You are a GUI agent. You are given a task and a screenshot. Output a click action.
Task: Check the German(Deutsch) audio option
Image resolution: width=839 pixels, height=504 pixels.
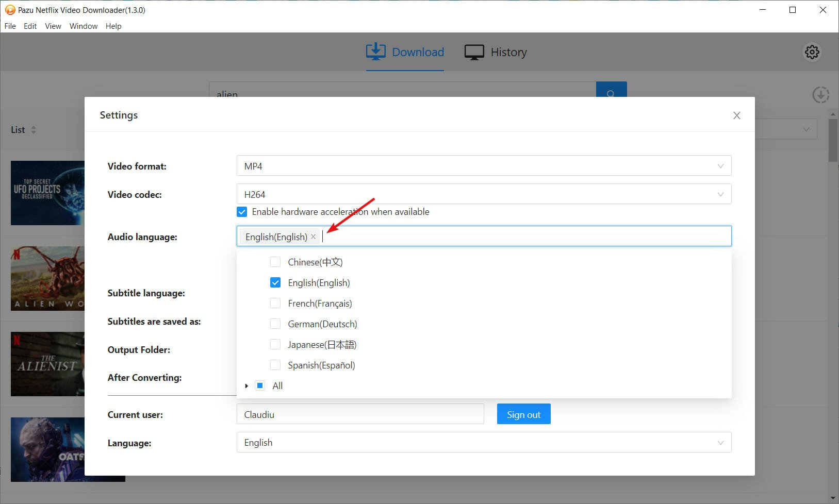275,324
